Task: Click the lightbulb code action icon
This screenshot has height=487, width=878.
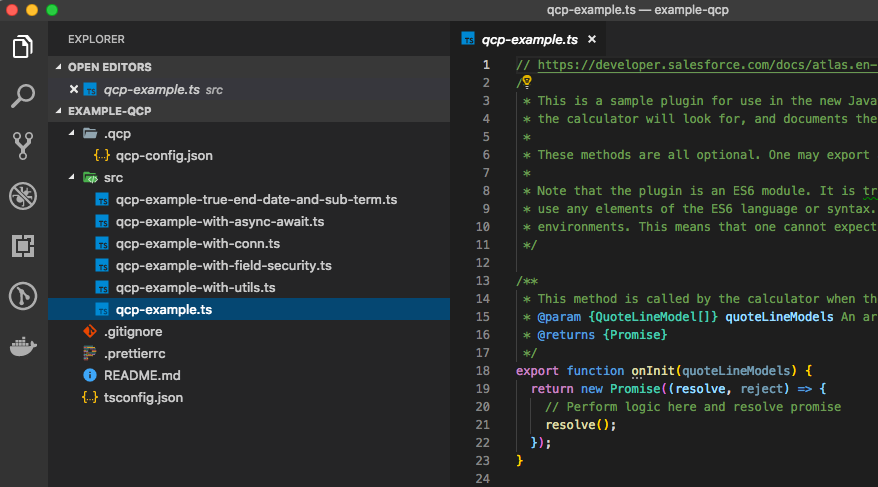Action: tap(527, 82)
